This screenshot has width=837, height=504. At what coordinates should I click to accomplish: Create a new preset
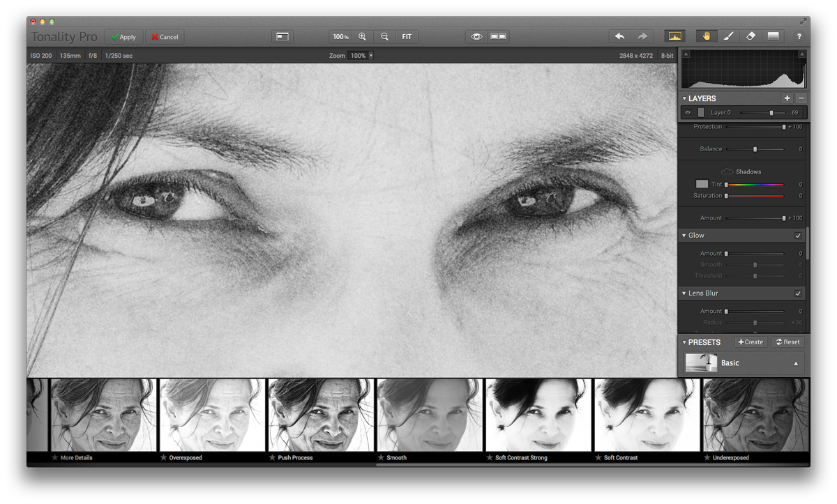751,342
